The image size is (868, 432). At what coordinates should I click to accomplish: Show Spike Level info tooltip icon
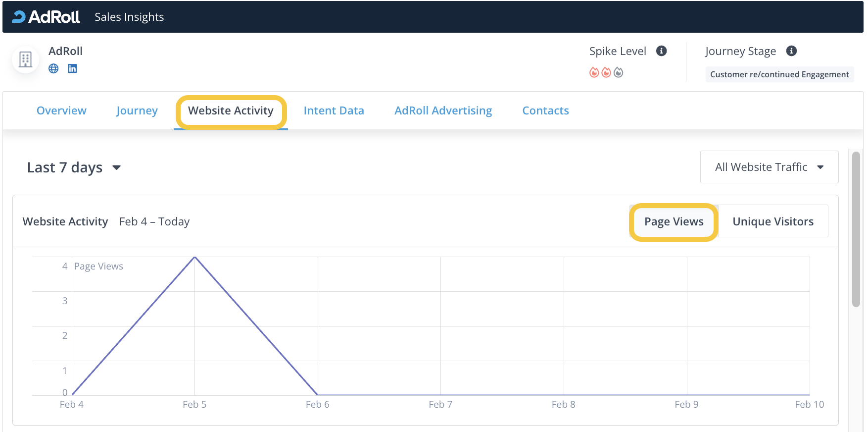click(x=661, y=51)
